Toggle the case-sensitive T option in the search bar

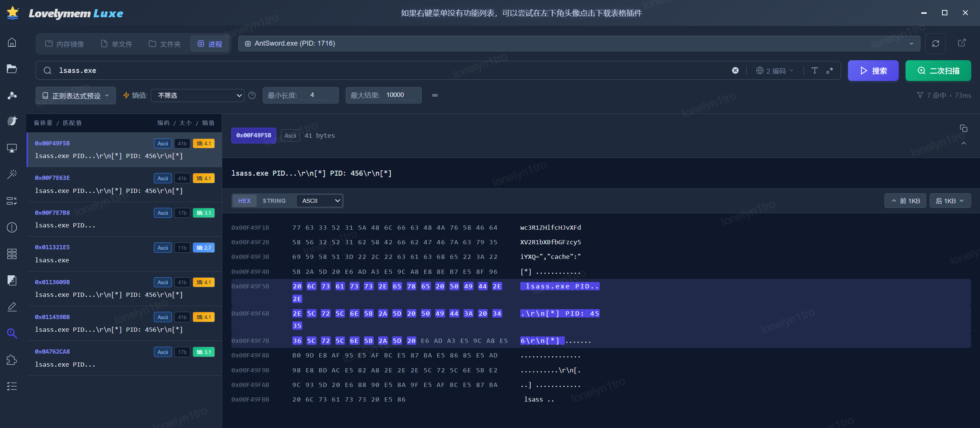point(815,71)
